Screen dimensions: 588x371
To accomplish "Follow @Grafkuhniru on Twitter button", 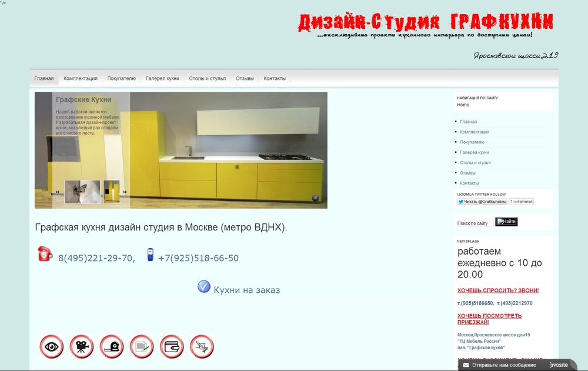I will pyautogui.click(x=482, y=202).
